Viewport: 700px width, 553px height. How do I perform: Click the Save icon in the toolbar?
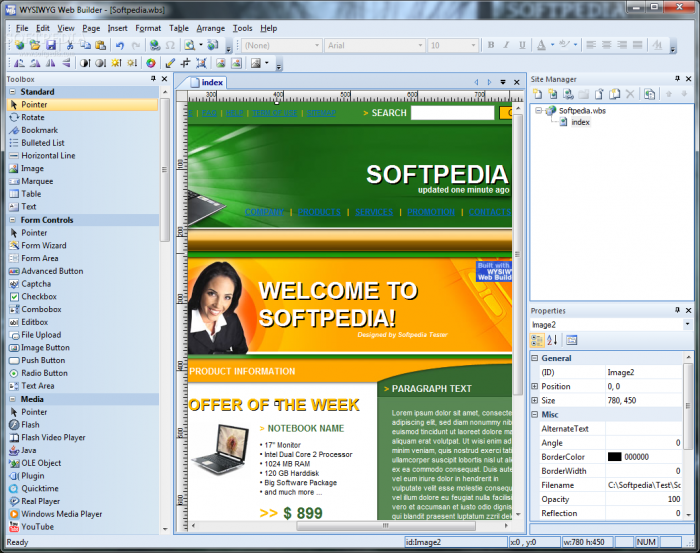(x=50, y=45)
